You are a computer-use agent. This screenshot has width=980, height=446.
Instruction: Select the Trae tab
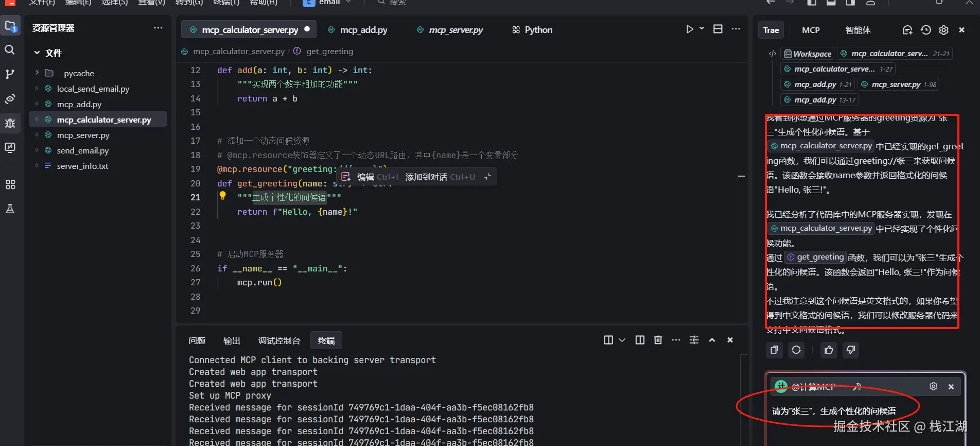click(x=771, y=30)
